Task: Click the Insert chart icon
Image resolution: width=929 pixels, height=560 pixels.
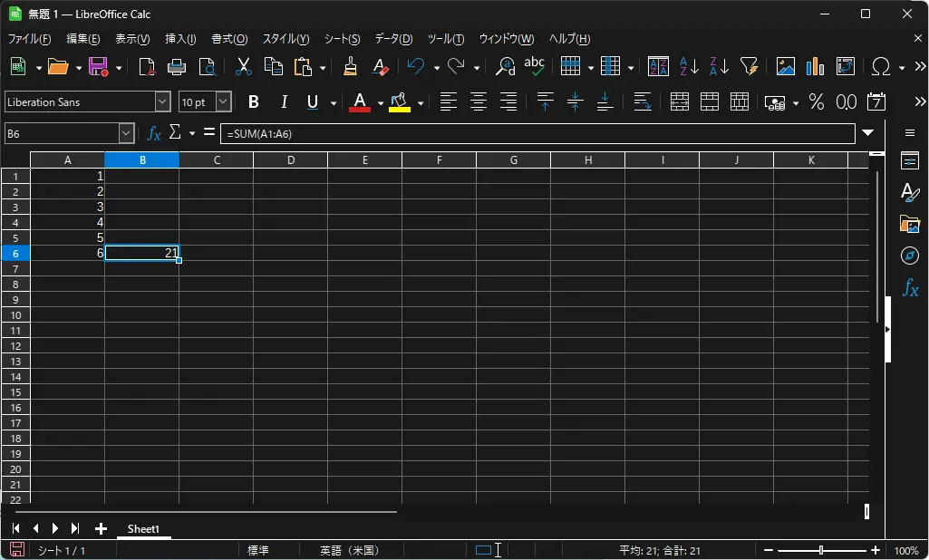Action: [815, 66]
